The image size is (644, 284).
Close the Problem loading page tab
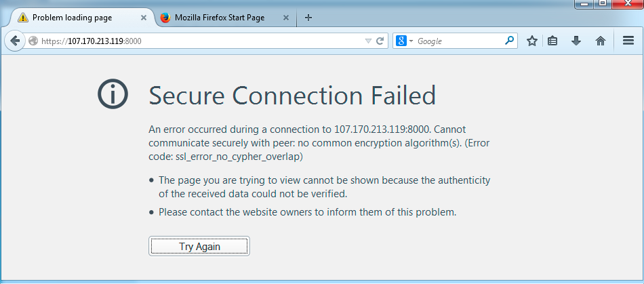tap(143, 18)
